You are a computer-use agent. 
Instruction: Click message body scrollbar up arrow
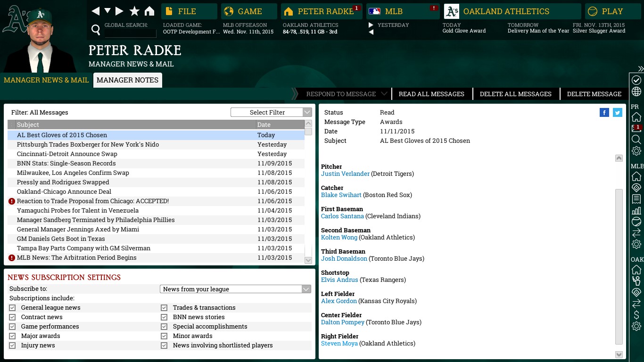point(619,158)
